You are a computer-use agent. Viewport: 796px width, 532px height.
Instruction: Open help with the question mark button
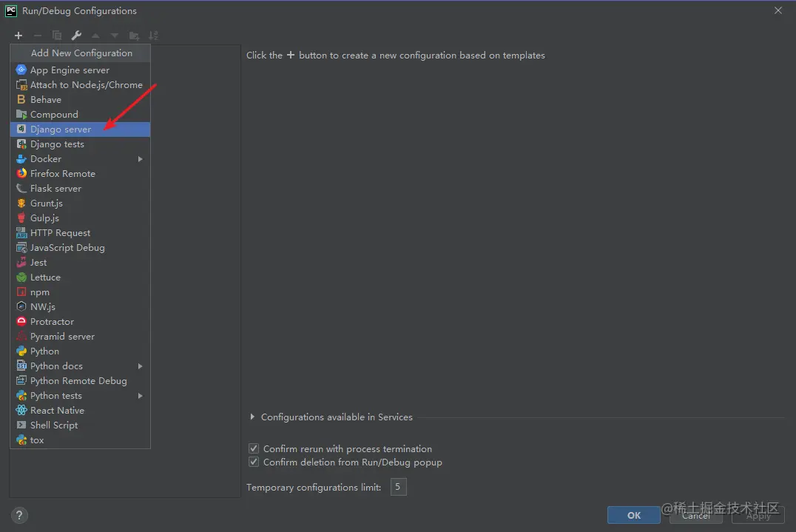point(19,515)
